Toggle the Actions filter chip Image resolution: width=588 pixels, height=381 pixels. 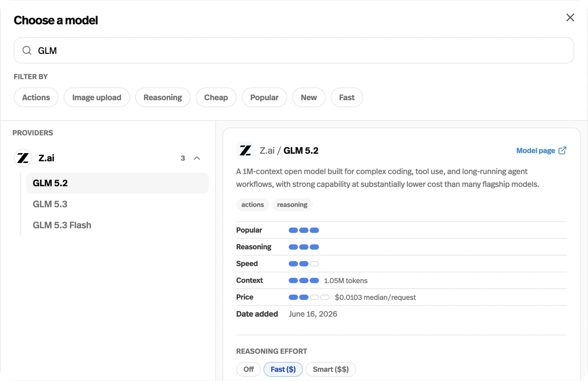point(36,97)
